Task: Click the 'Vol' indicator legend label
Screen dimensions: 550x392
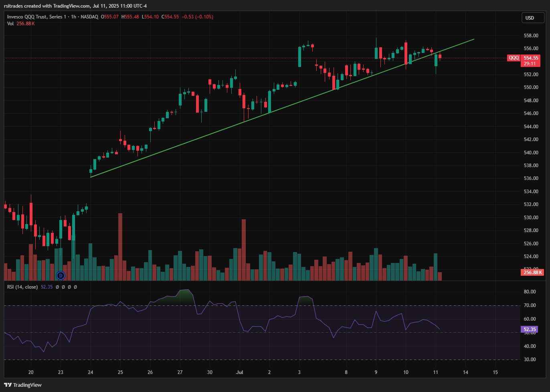Action: click(10, 24)
